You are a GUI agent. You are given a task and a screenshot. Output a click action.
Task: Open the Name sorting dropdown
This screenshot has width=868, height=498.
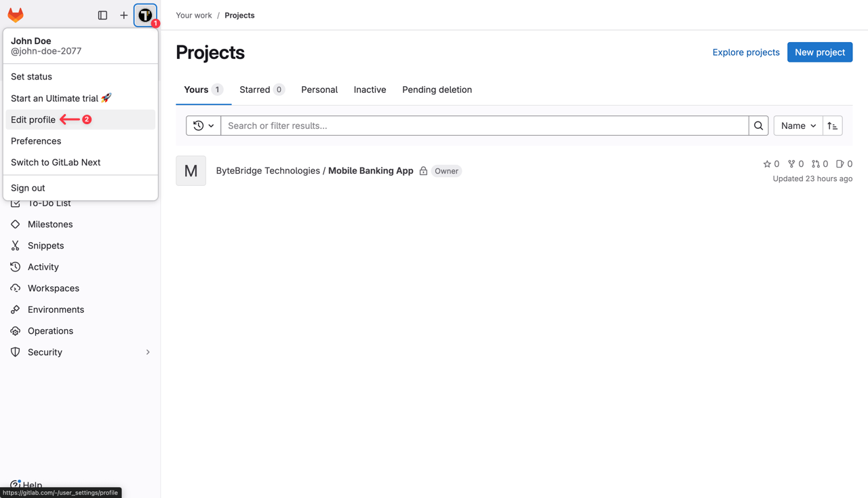tap(797, 126)
